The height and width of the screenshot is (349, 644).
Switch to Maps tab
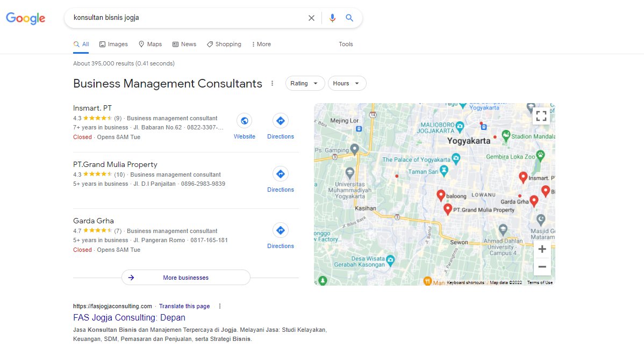(x=151, y=44)
